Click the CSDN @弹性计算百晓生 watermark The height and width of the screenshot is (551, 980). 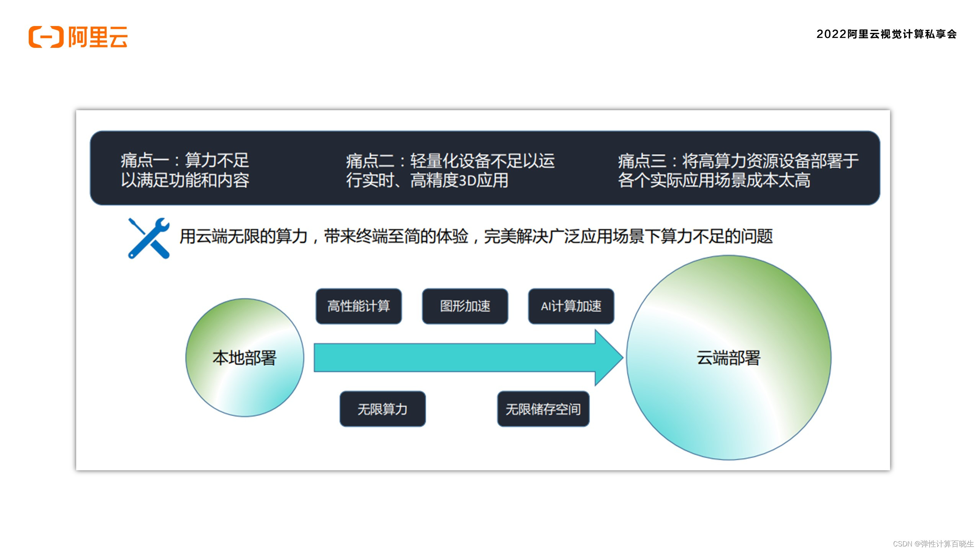coord(933,544)
